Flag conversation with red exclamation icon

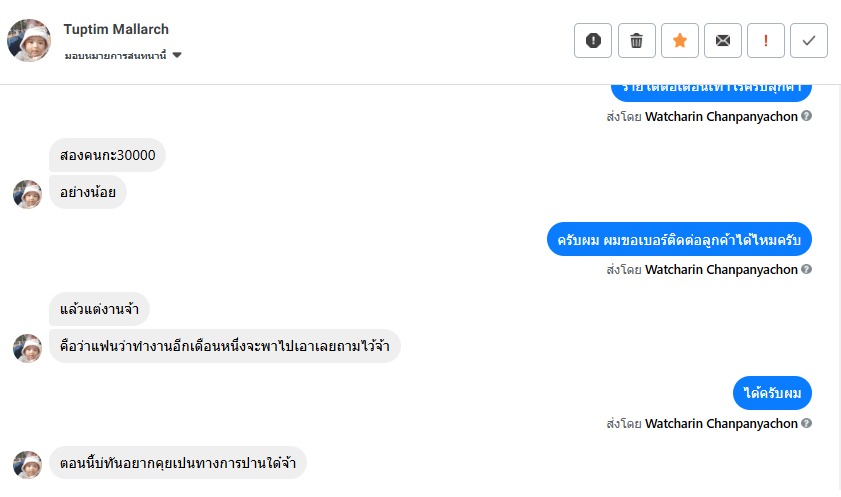[765, 40]
